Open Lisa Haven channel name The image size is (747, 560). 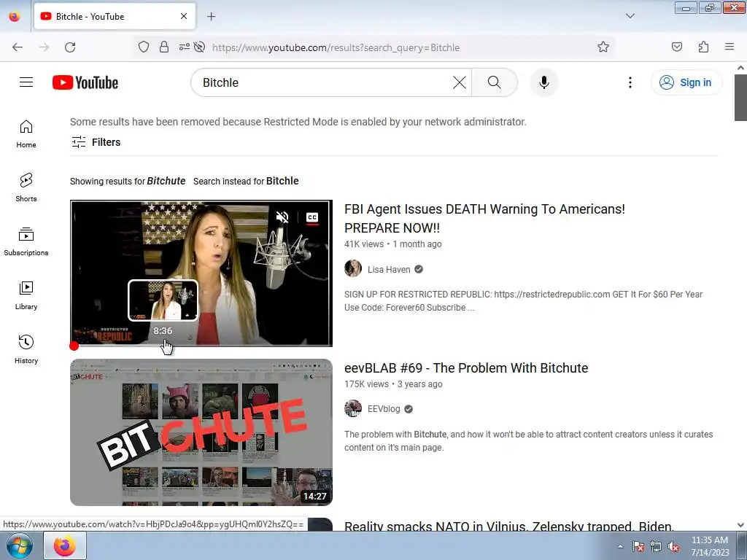click(389, 270)
